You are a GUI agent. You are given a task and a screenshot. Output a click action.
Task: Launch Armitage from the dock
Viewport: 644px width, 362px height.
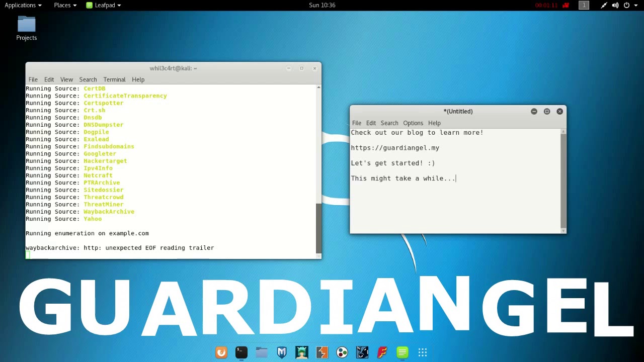[x=302, y=352]
